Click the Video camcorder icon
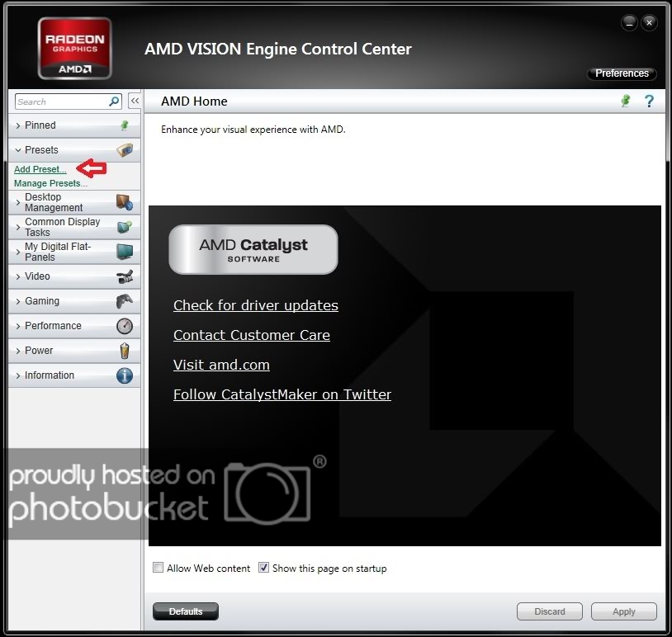The width and height of the screenshot is (672, 637). point(125,276)
